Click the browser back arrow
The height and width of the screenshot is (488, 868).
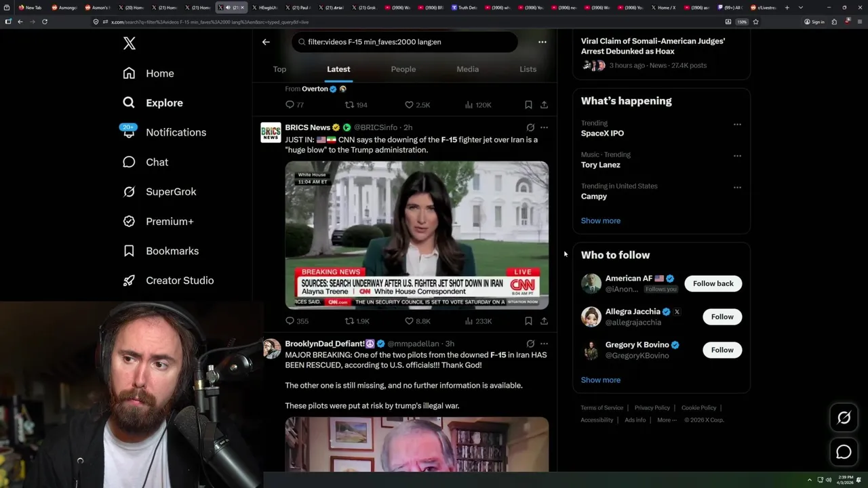[x=20, y=22]
